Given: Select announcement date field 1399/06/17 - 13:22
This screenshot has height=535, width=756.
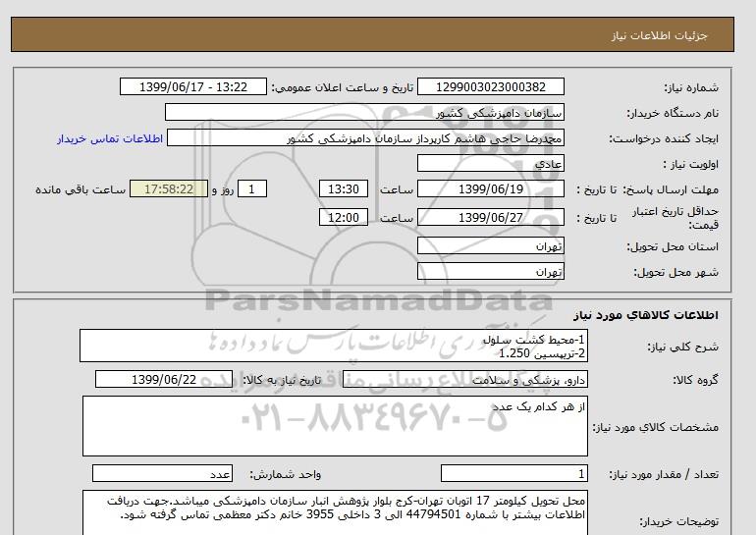Looking at the screenshot, I should [192, 86].
